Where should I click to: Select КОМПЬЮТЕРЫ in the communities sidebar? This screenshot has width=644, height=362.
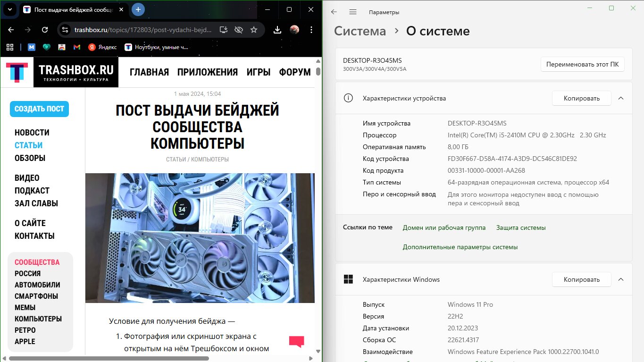click(38, 319)
